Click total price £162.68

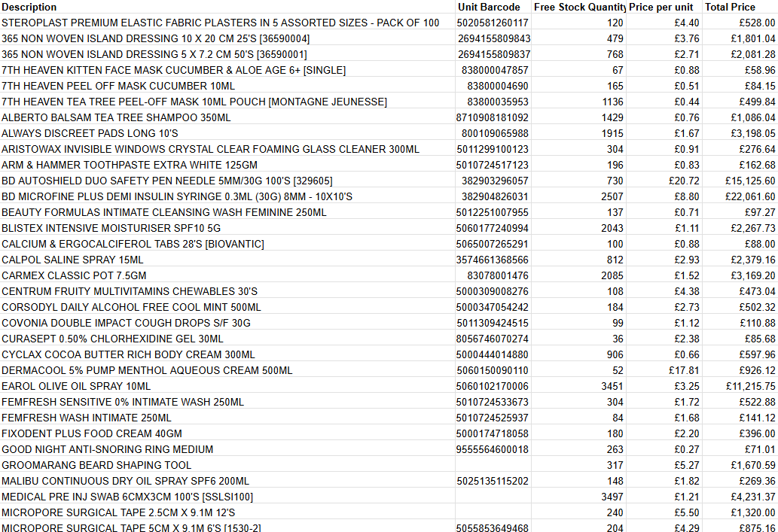(757, 166)
